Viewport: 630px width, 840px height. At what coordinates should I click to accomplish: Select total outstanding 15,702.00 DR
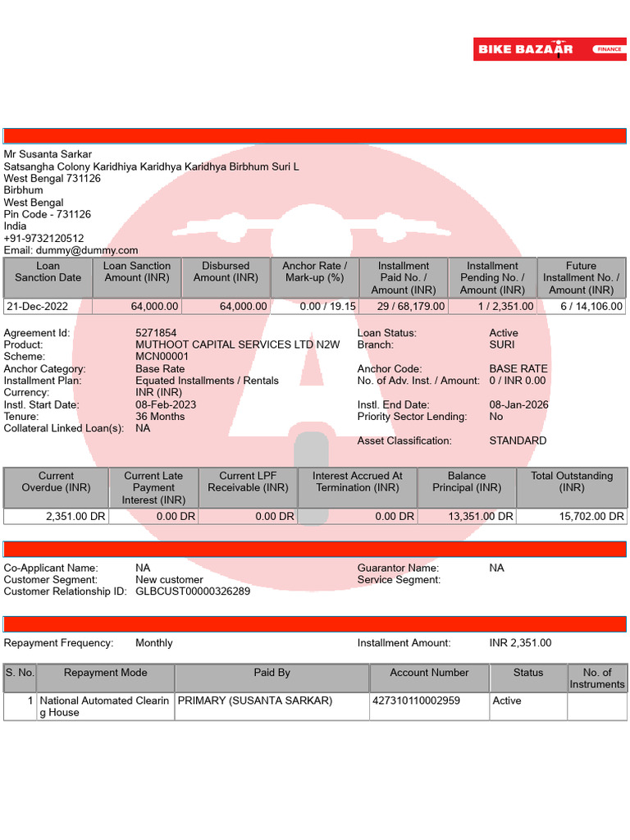[591, 517]
